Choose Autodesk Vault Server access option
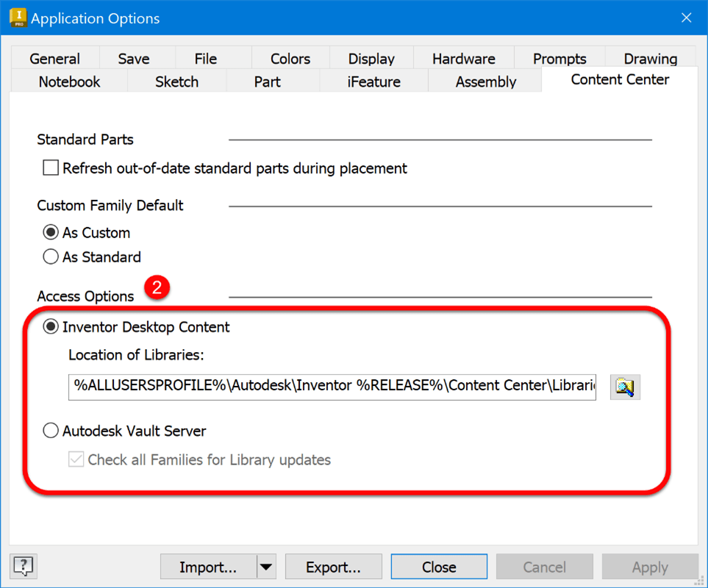The height and width of the screenshot is (588, 708). [51, 431]
